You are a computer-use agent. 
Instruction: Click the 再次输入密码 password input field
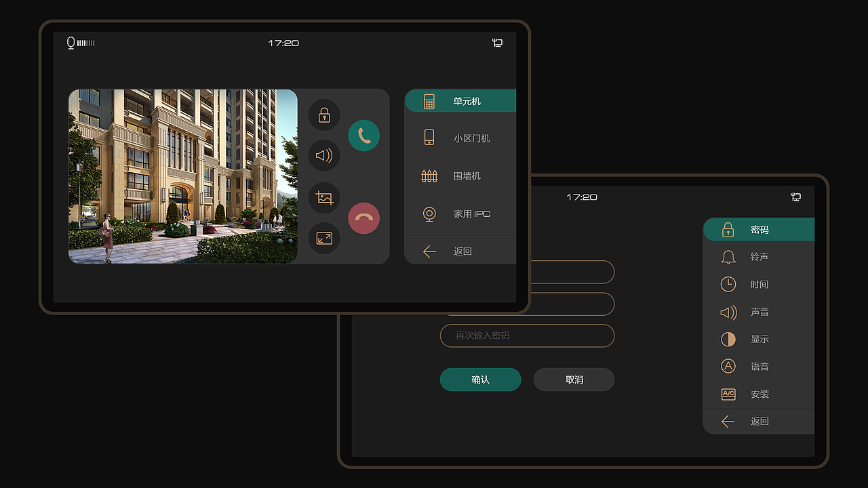tap(527, 335)
